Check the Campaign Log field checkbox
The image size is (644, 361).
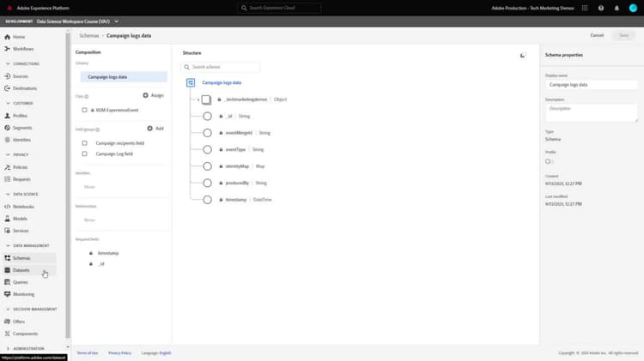(x=85, y=153)
